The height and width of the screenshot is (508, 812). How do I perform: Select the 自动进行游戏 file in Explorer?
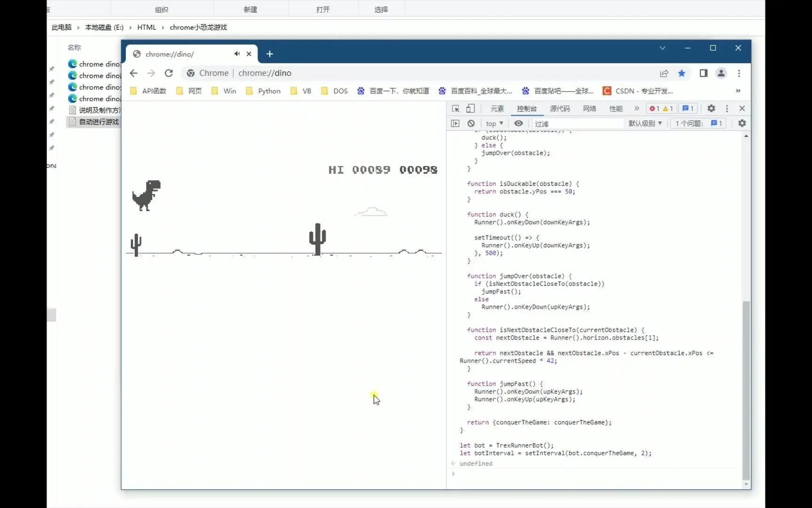pyautogui.click(x=94, y=122)
